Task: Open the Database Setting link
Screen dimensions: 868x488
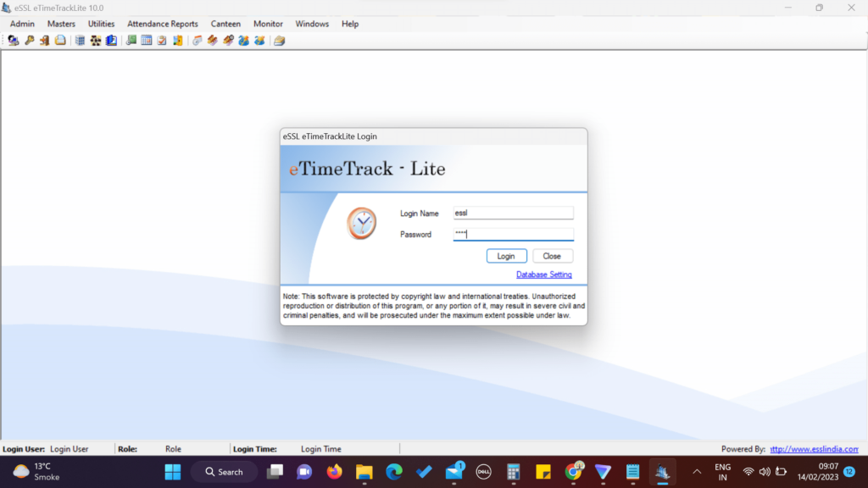Action: coord(544,274)
